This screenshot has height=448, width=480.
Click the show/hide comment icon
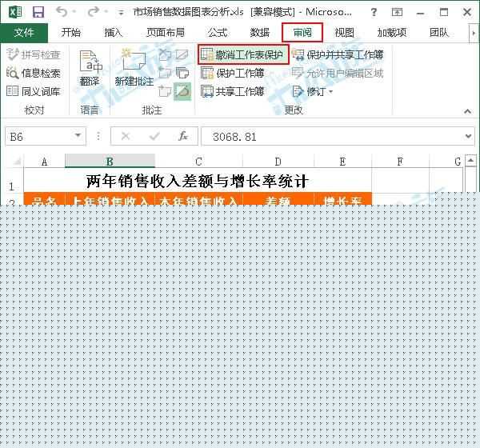(x=182, y=54)
